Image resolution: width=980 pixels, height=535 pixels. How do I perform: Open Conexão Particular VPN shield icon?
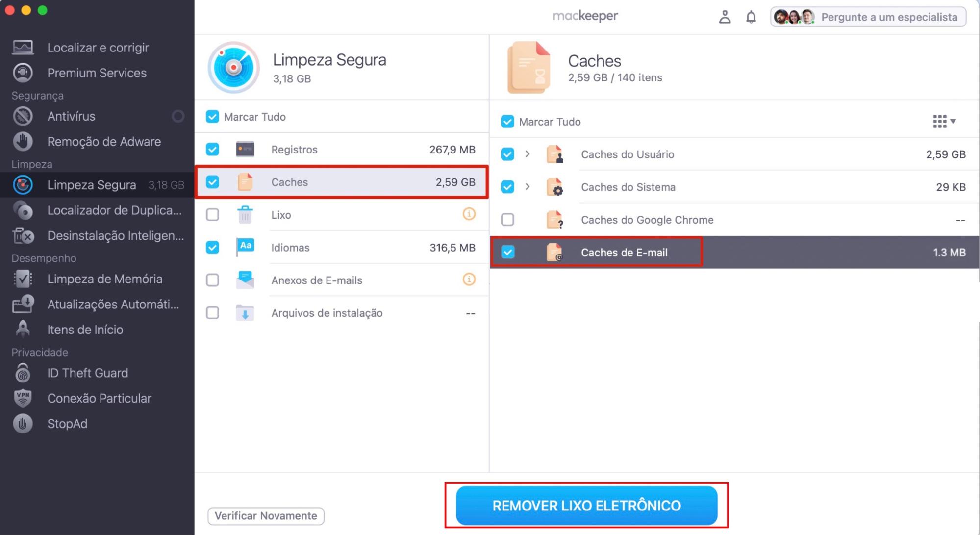point(23,398)
